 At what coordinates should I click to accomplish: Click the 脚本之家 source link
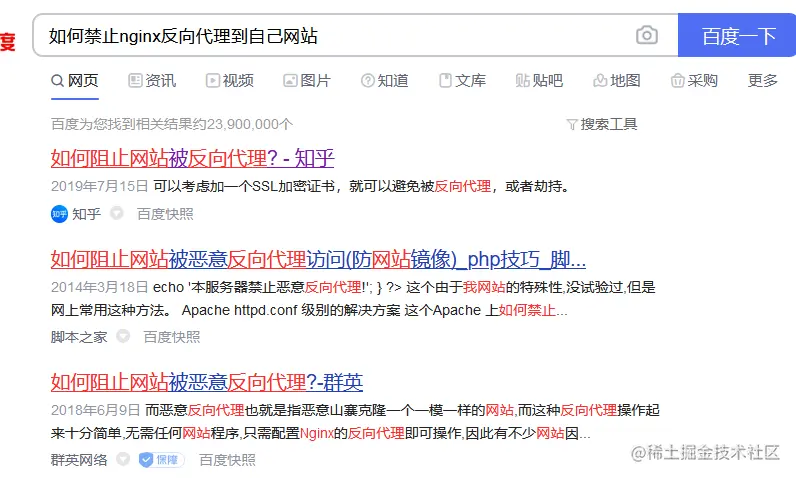click(x=79, y=337)
